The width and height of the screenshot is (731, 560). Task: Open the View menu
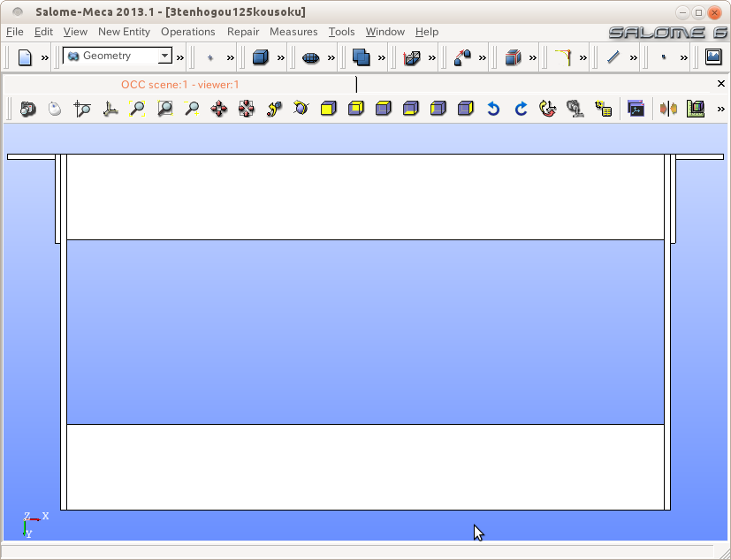[x=75, y=32]
